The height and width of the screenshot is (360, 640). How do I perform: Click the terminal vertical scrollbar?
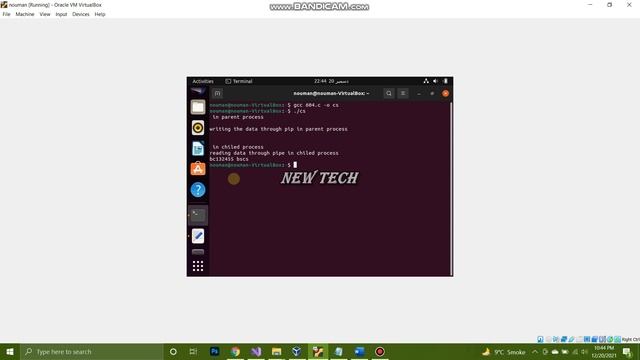(451, 189)
